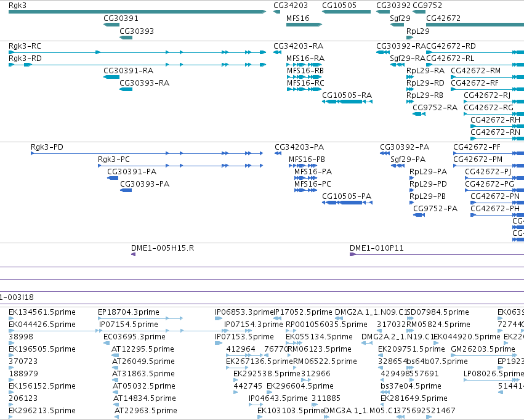524x420 pixels.
Task: Click the CG10505-PA protein feature
Action: (x=347, y=203)
